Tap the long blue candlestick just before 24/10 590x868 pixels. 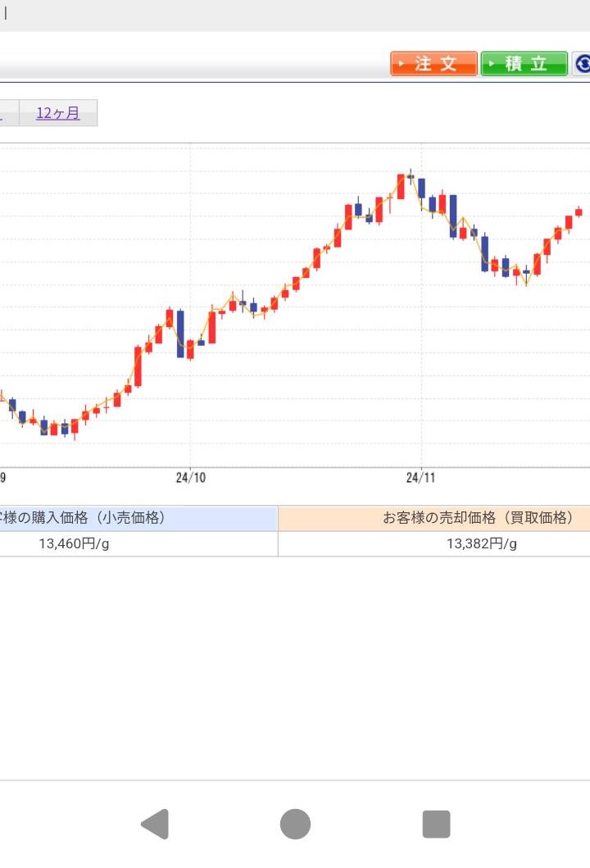(180, 334)
